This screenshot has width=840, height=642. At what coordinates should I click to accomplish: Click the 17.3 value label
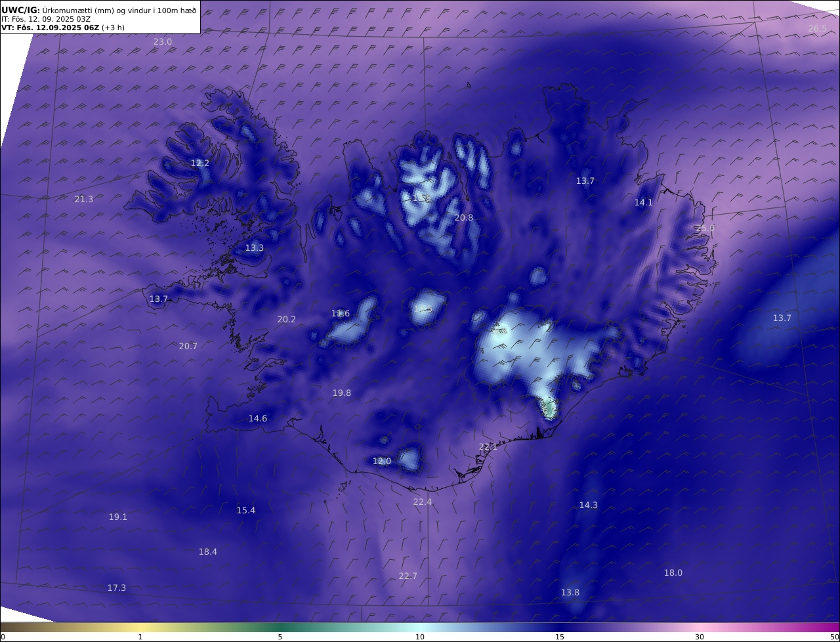[117, 588]
